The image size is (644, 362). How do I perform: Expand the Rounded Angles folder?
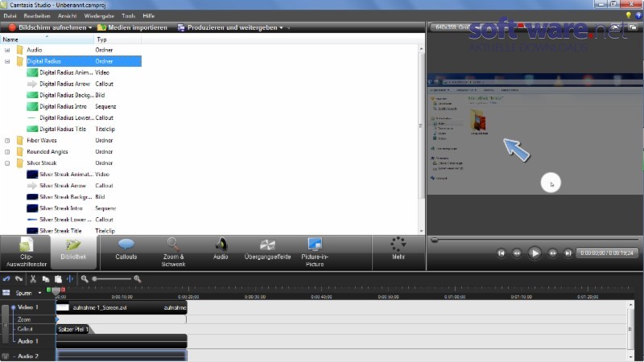[7, 152]
